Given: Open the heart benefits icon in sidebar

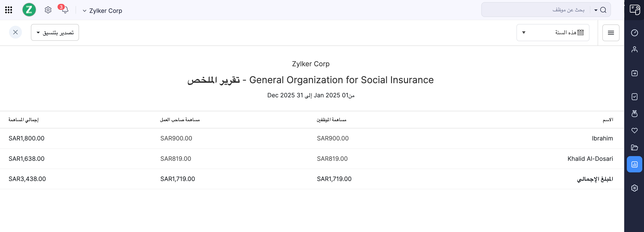Looking at the screenshot, I should coord(634,130).
